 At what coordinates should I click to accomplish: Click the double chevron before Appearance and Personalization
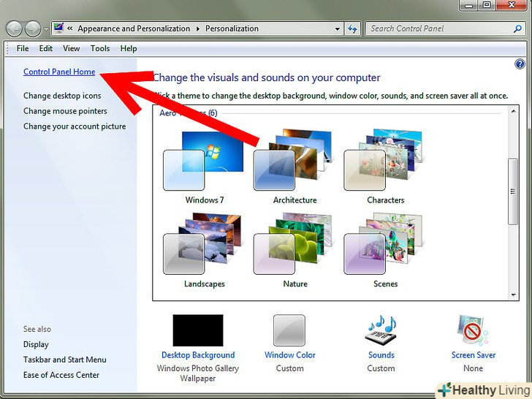(x=70, y=28)
